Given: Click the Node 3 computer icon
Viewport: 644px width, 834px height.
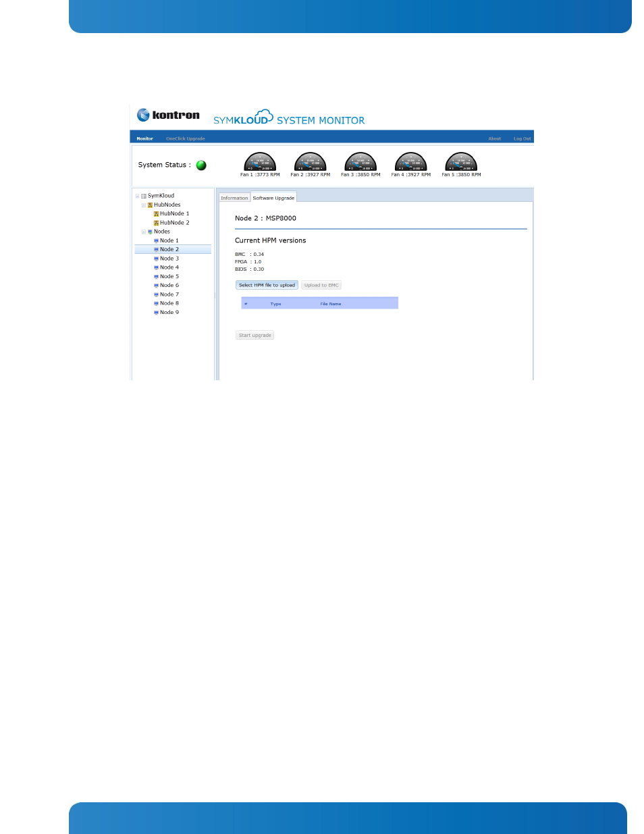Looking at the screenshot, I should point(156,259).
